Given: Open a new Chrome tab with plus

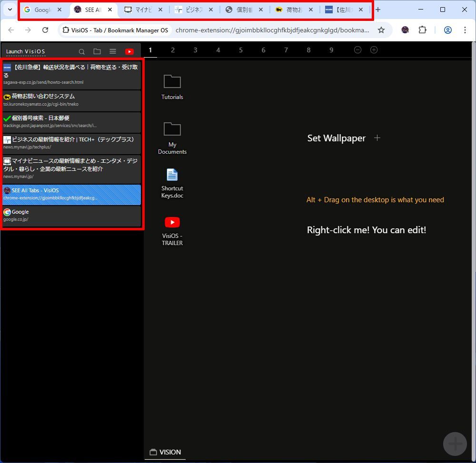Looking at the screenshot, I should tap(378, 10).
